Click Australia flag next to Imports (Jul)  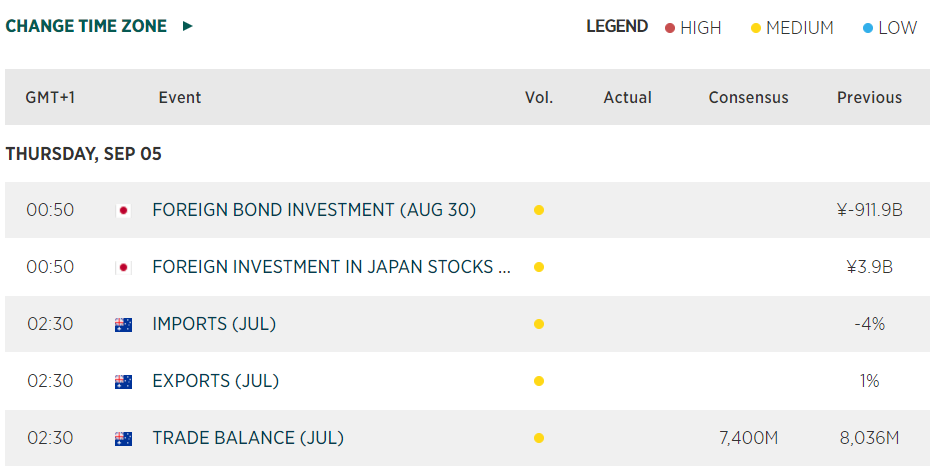point(123,324)
